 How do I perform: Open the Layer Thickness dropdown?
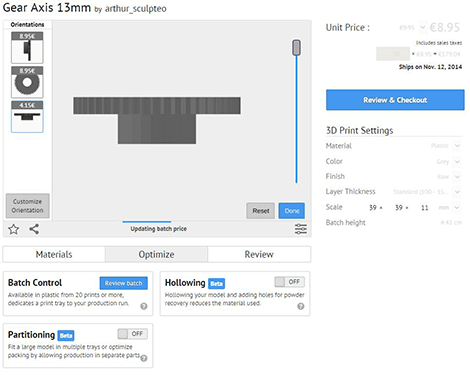tap(457, 192)
